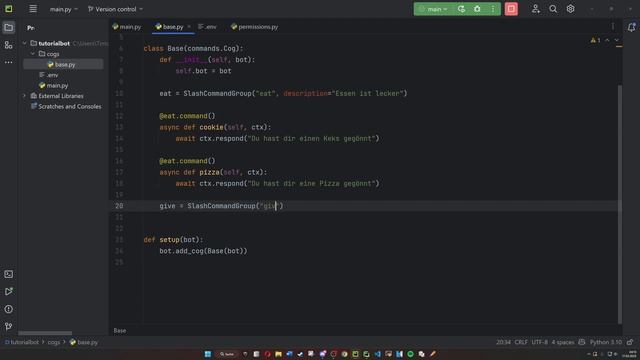The width and height of the screenshot is (640, 360).
Task: Open more run actions menu
Action: coord(493,9)
